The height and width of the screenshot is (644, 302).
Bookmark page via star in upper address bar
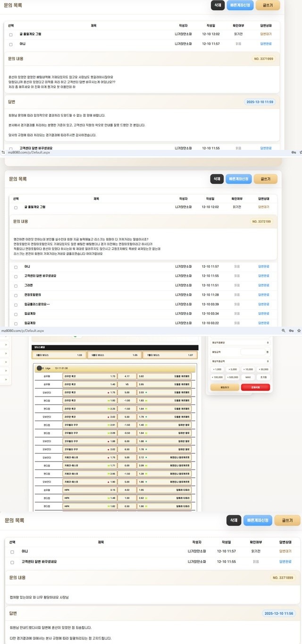(x=301, y=152)
